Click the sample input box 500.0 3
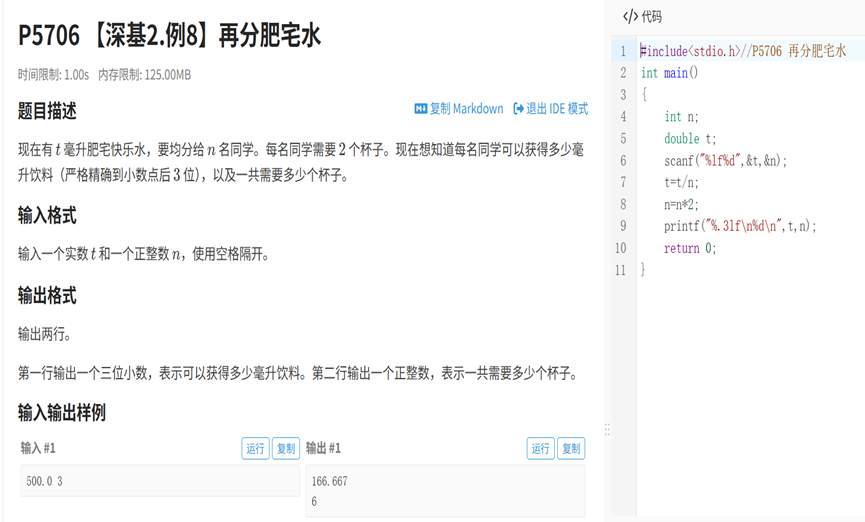 [x=160, y=481]
